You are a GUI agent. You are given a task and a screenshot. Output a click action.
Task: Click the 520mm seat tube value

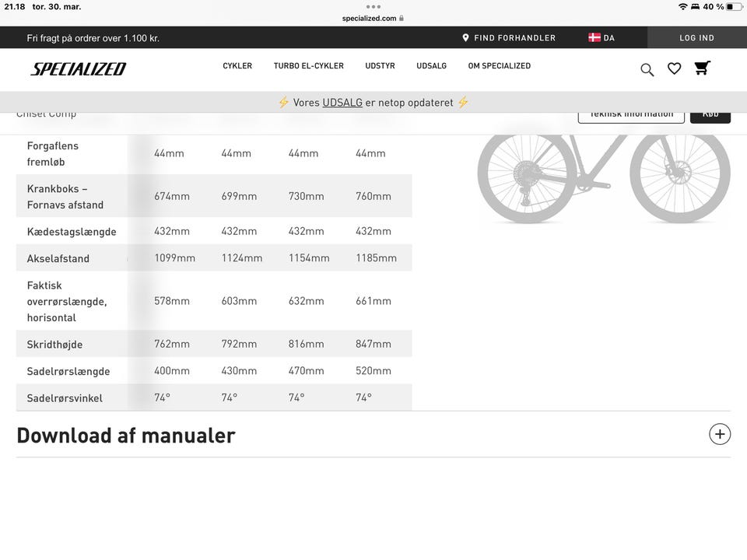(x=373, y=371)
